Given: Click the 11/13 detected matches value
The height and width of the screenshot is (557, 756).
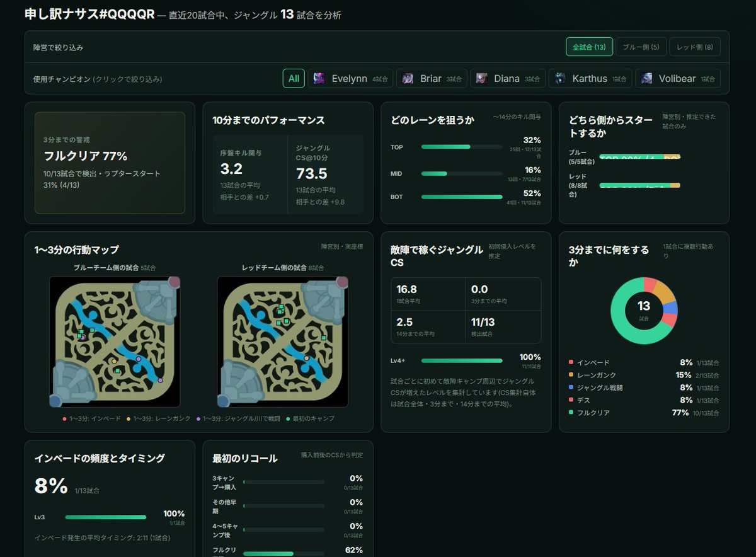Looking at the screenshot, I should (483, 322).
